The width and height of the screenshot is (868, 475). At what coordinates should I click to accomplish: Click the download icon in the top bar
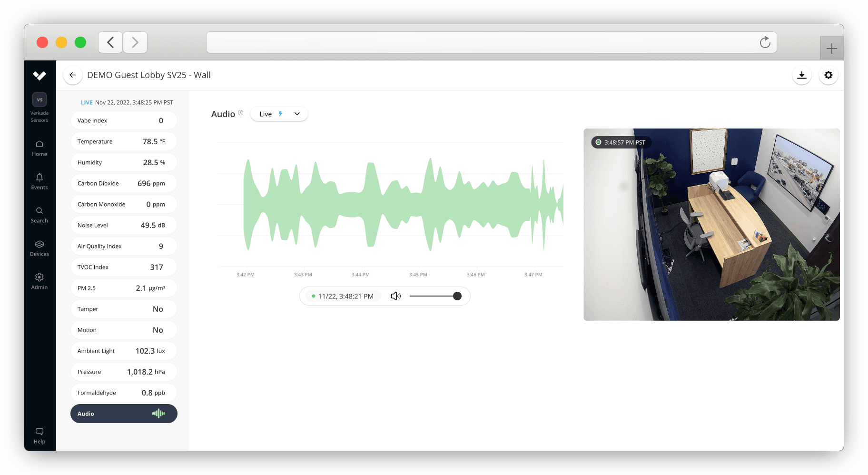pyautogui.click(x=802, y=75)
